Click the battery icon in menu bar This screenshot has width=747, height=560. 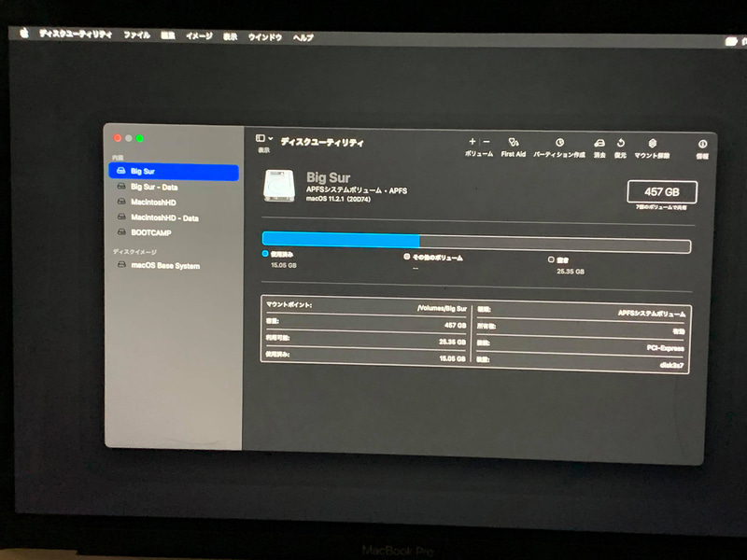(731, 42)
